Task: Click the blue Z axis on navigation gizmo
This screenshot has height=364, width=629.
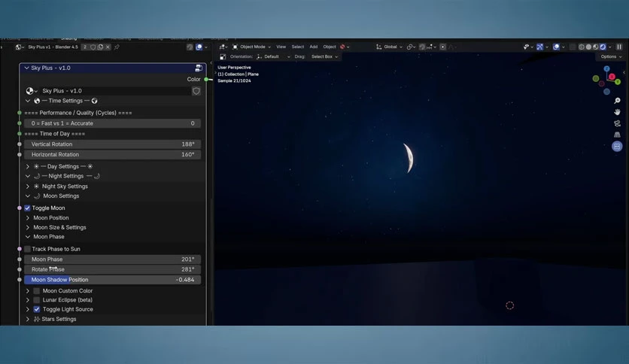Action: (x=606, y=69)
